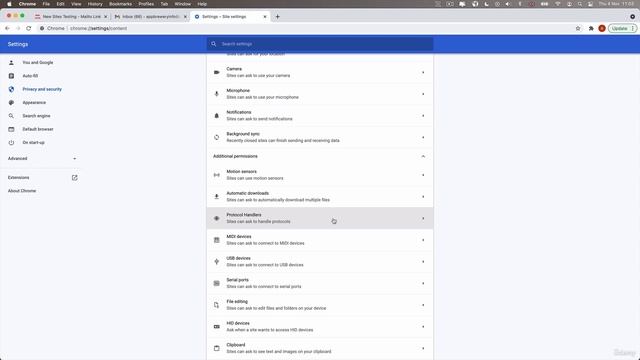
Task: Click the Protocol Handlers icon
Action: pyautogui.click(x=217, y=218)
